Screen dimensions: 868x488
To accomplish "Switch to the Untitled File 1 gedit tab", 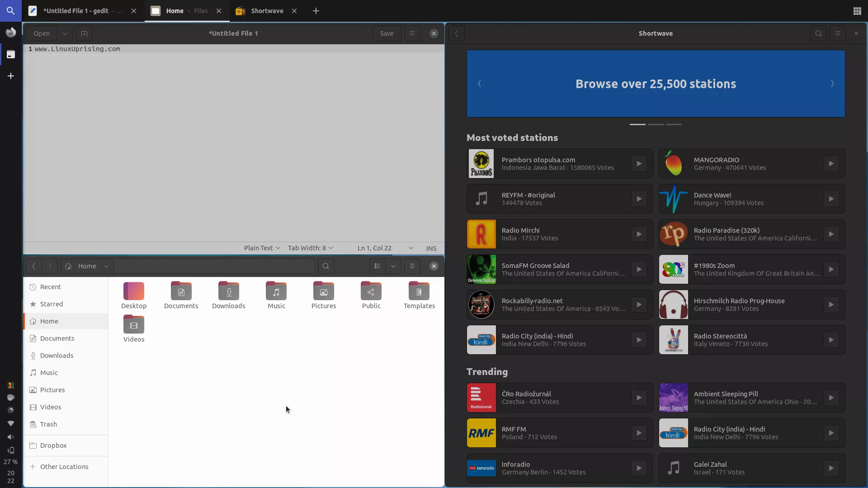I will (x=83, y=11).
